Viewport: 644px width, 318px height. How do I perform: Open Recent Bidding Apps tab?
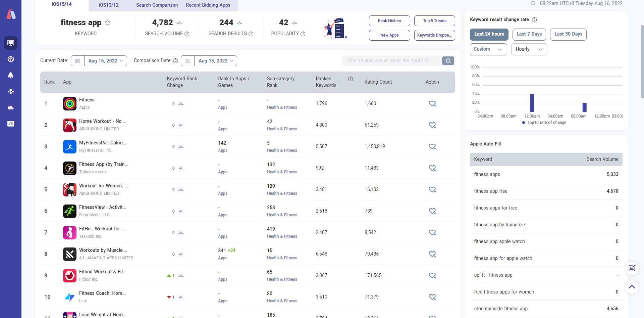tap(208, 5)
